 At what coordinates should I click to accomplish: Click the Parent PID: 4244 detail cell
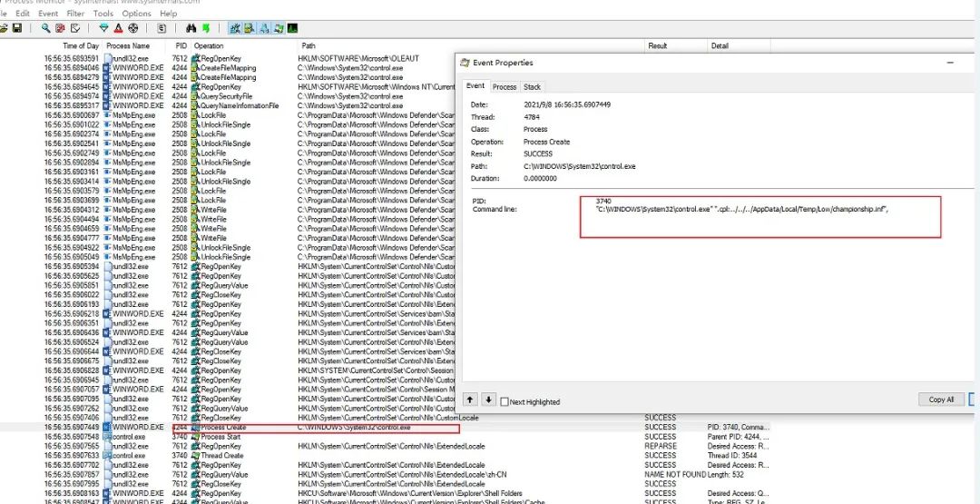(x=739, y=437)
